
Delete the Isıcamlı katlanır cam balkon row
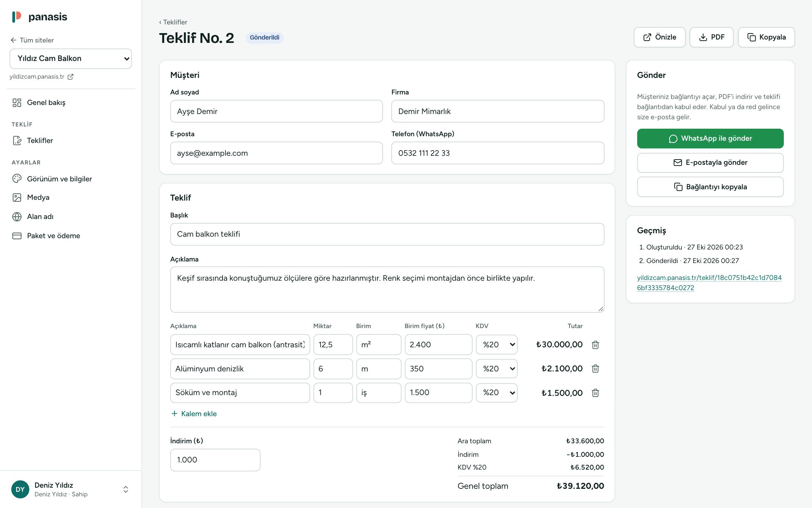595,345
